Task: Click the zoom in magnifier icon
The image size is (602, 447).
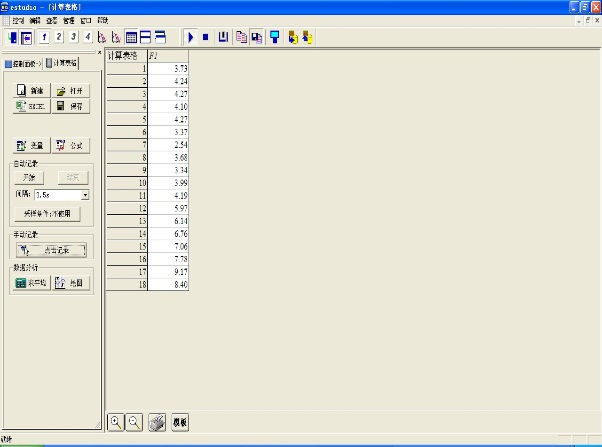Action: (116, 422)
